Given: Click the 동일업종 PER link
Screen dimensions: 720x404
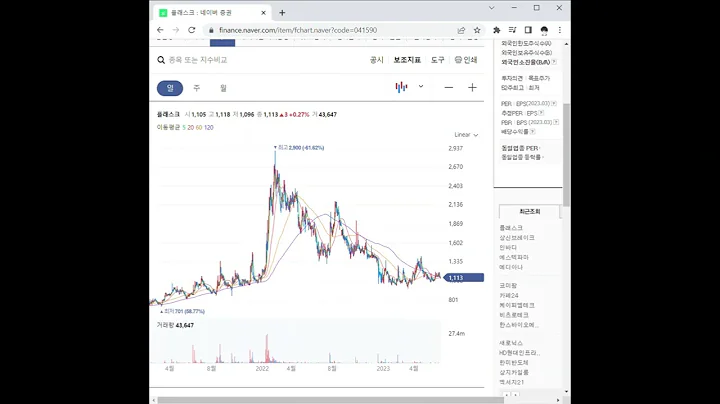Looking at the screenshot, I should pos(521,148).
